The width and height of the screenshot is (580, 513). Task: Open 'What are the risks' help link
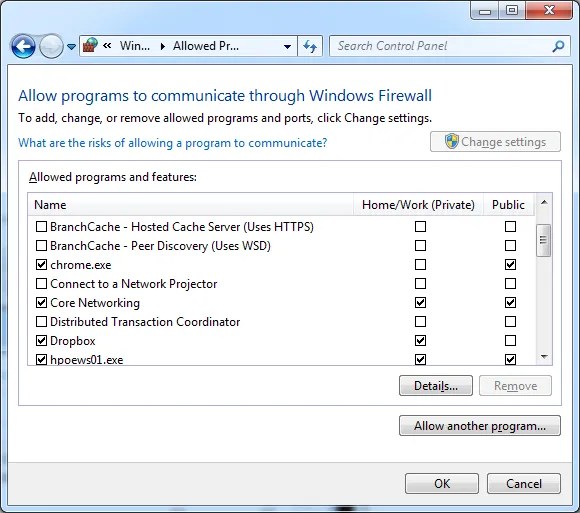(173, 143)
